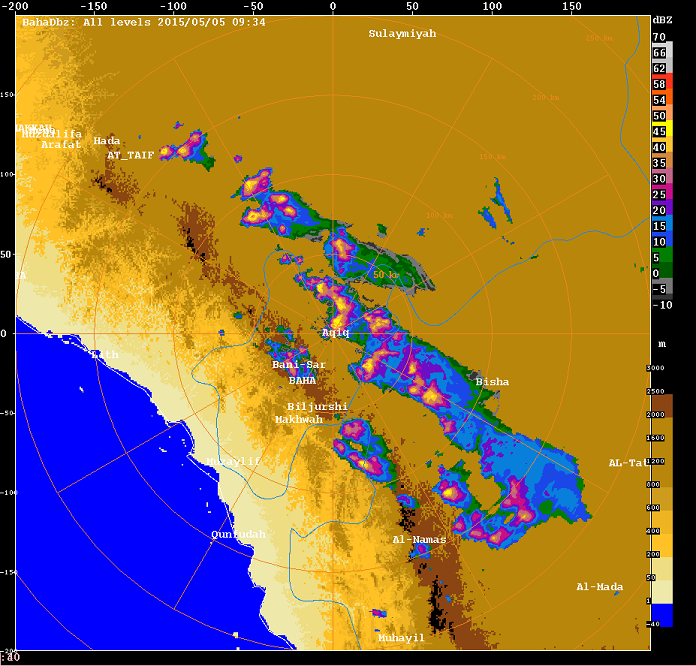Screen dimensions: 696x666
Task: Click the Muzaylif town label
Action: pos(233,461)
